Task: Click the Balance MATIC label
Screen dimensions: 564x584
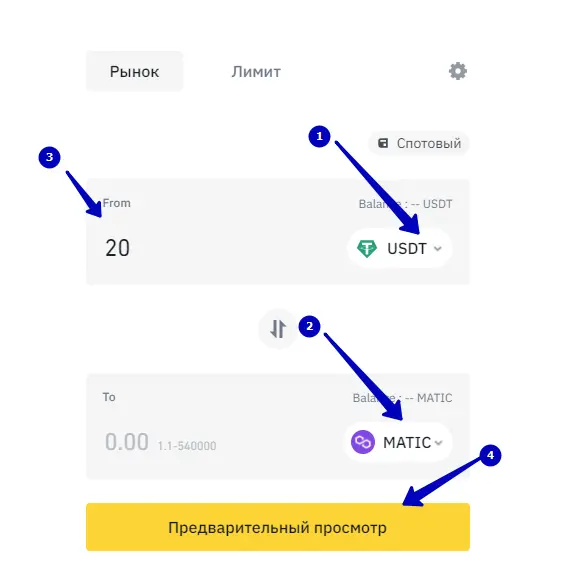Action: tap(402, 398)
